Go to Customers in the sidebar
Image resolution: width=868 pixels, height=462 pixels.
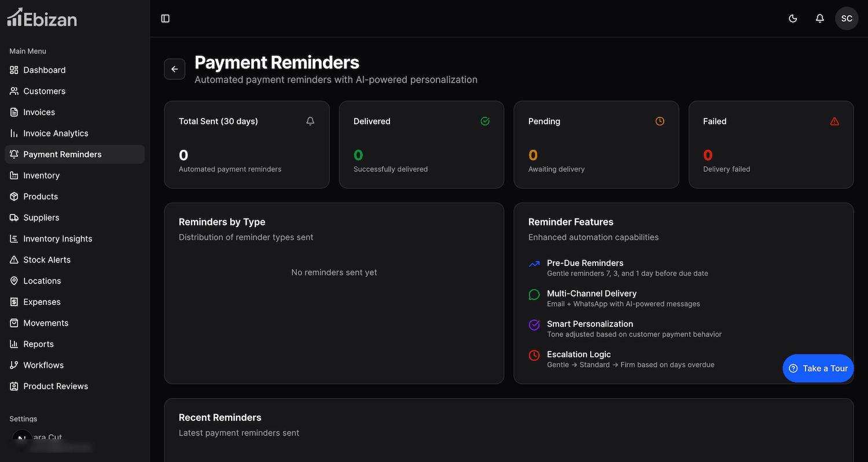(44, 91)
